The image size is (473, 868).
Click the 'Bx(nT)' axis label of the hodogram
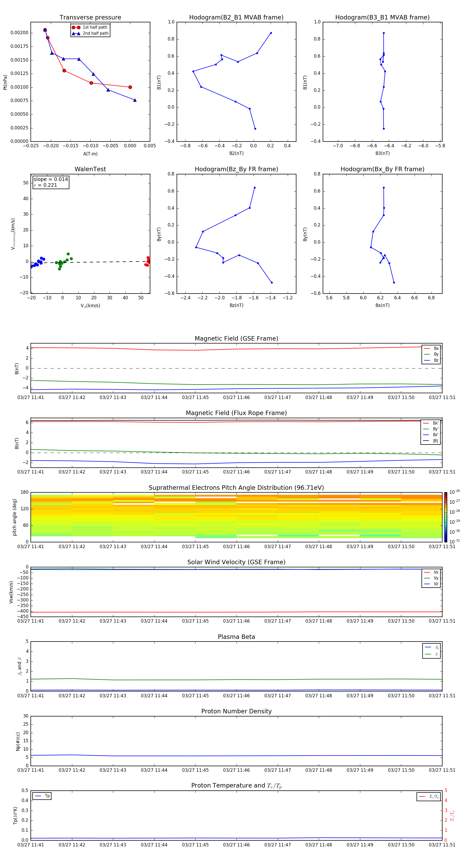point(382,305)
